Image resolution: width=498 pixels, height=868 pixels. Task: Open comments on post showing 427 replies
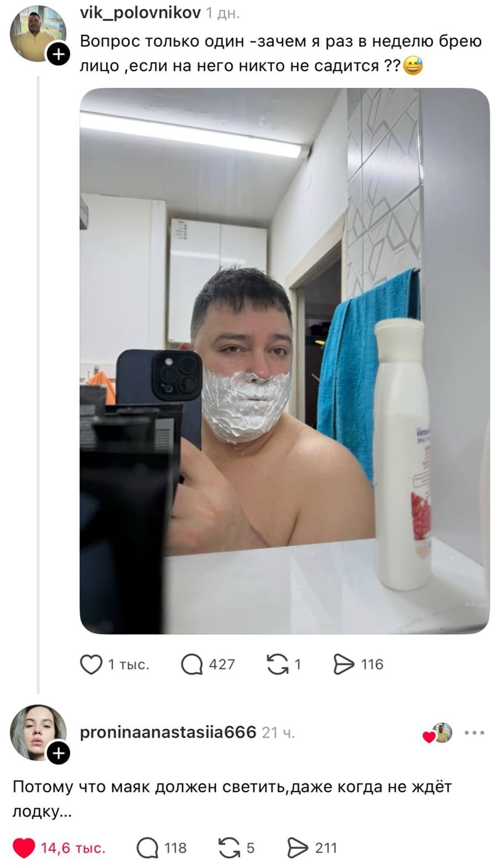(x=192, y=664)
